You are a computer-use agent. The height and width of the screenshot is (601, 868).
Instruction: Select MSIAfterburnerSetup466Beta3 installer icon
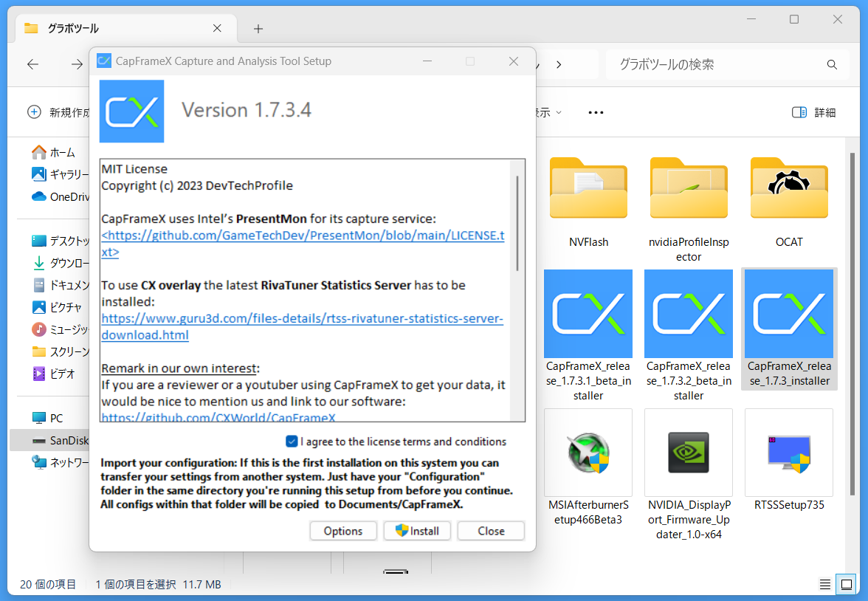click(x=588, y=453)
